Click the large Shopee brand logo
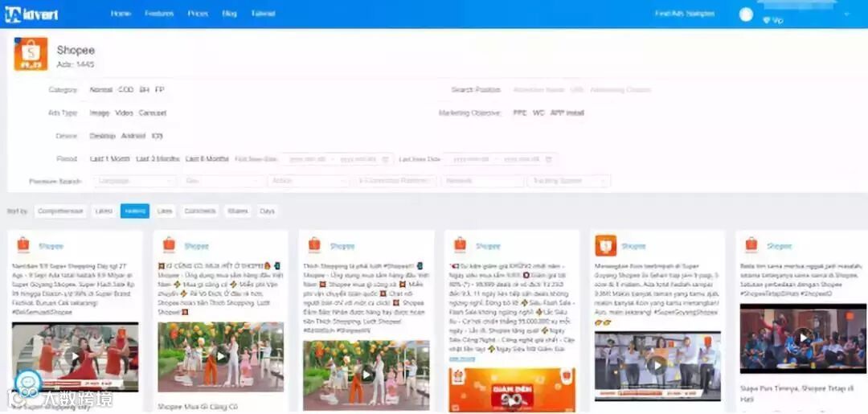This screenshot has width=868, height=414. tap(31, 54)
